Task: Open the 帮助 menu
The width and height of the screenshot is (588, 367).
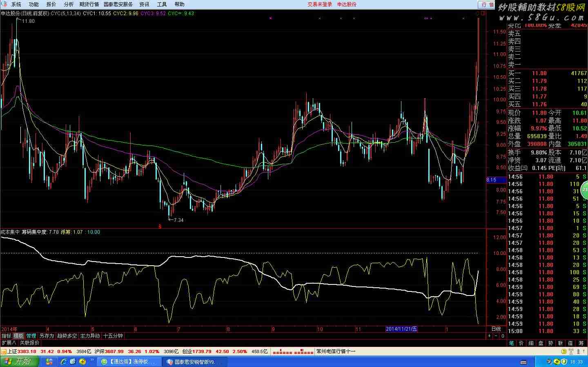Action: coord(179,4)
